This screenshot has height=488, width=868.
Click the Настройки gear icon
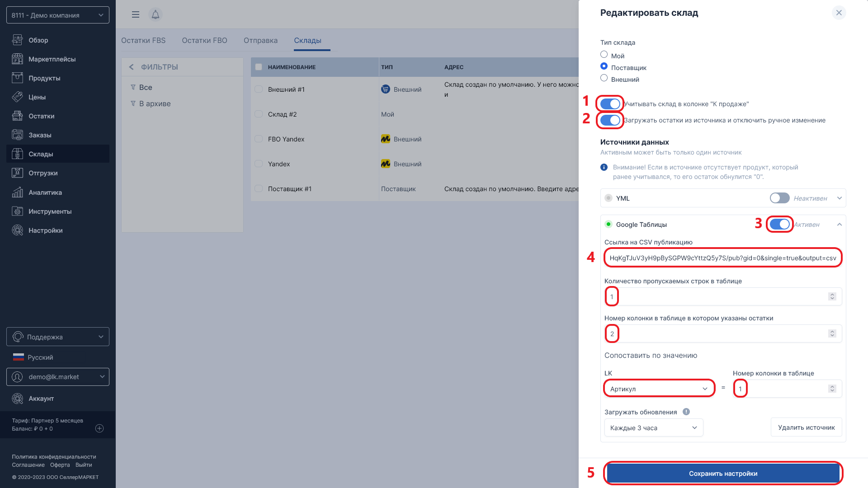17,230
